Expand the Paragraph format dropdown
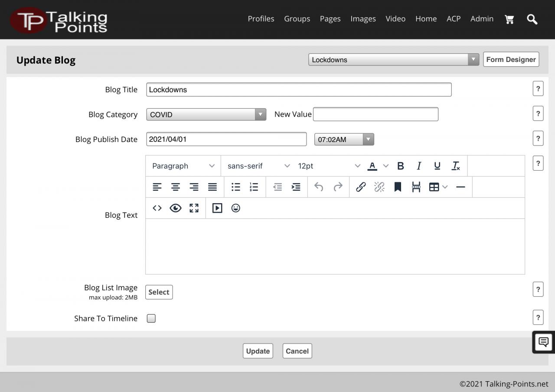Image resolution: width=555 pixels, height=392 pixels. click(x=183, y=166)
